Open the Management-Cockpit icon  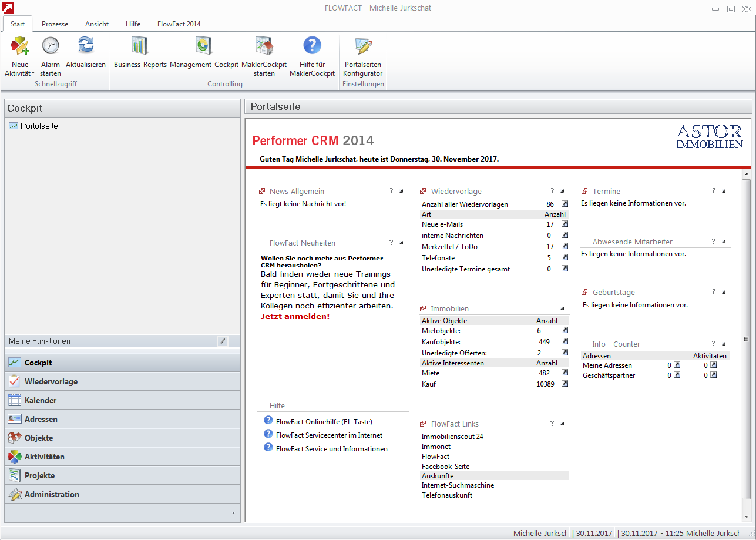coord(204,46)
